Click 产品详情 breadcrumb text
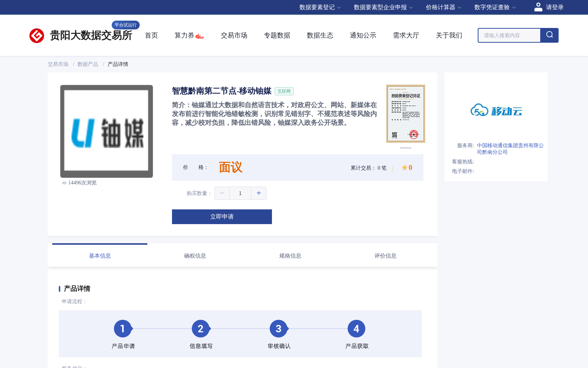Image resolution: width=588 pixels, height=368 pixels. tap(118, 64)
